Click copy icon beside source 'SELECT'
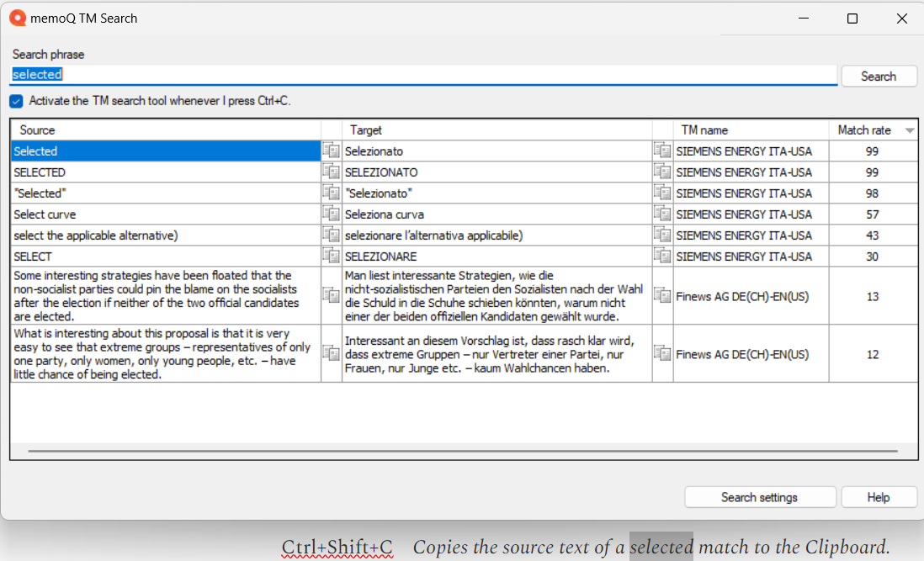 point(332,256)
